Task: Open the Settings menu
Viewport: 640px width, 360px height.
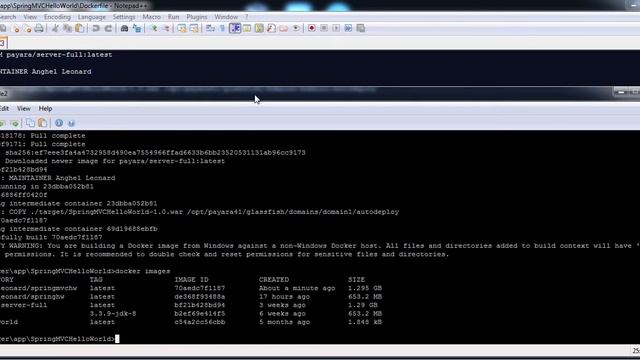Action: point(124,17)
